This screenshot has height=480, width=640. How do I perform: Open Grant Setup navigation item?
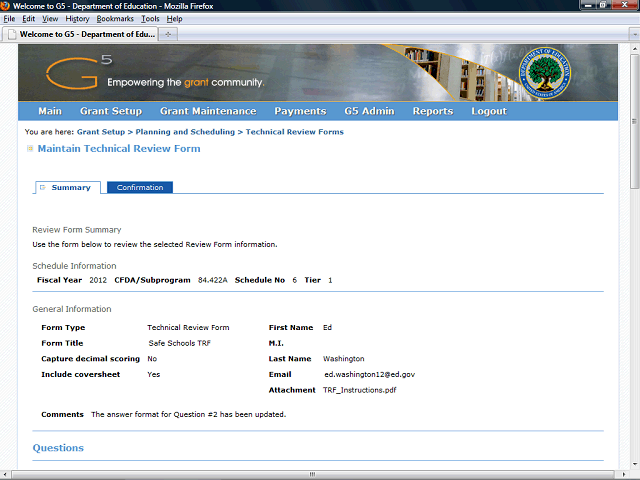pyautogui.click(x=111, y=111)
